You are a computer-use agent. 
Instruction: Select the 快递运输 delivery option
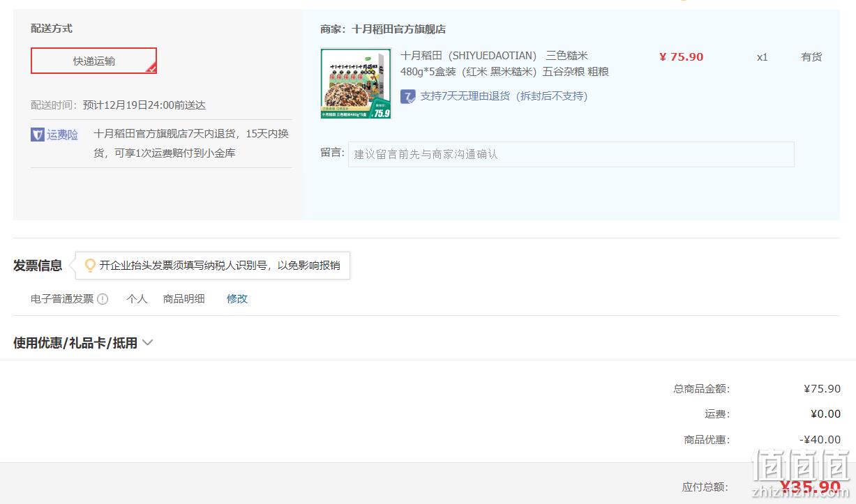(x=93, y=61)
